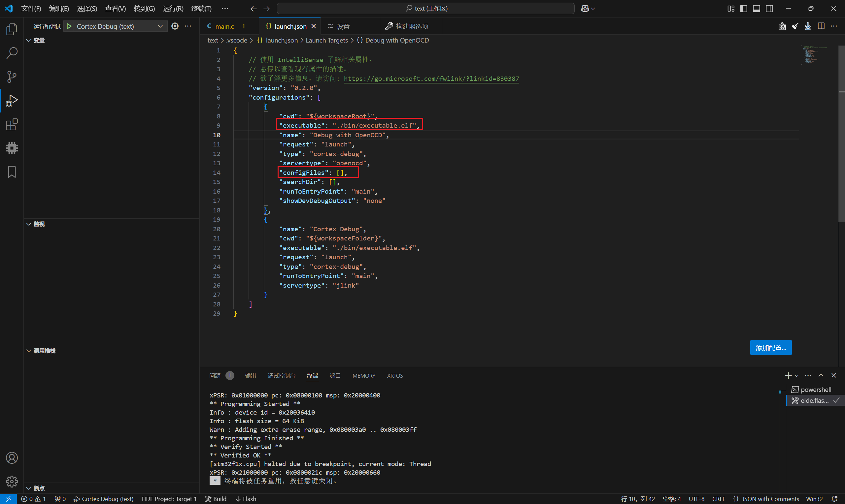Click the editor minimap preview
The height and width of the screenshot is (504, 845).
(814, 55)
